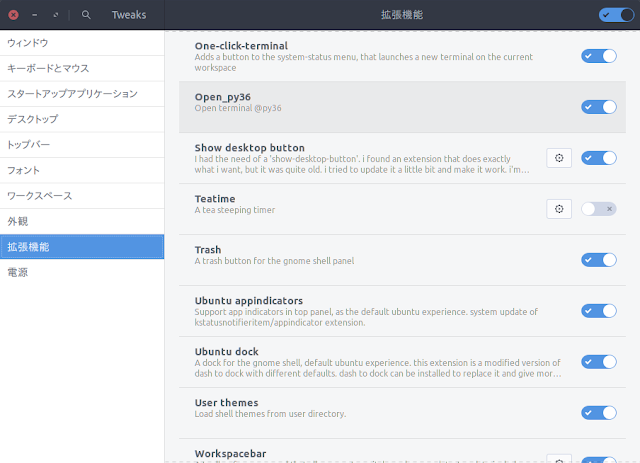Click the Tweaks title in header bar
640x463 pixels.
(x=129, y=15)
